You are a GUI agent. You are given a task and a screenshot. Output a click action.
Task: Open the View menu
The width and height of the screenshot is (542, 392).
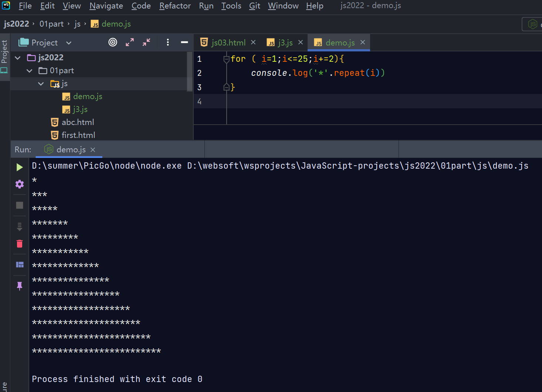tap(72, 6)
